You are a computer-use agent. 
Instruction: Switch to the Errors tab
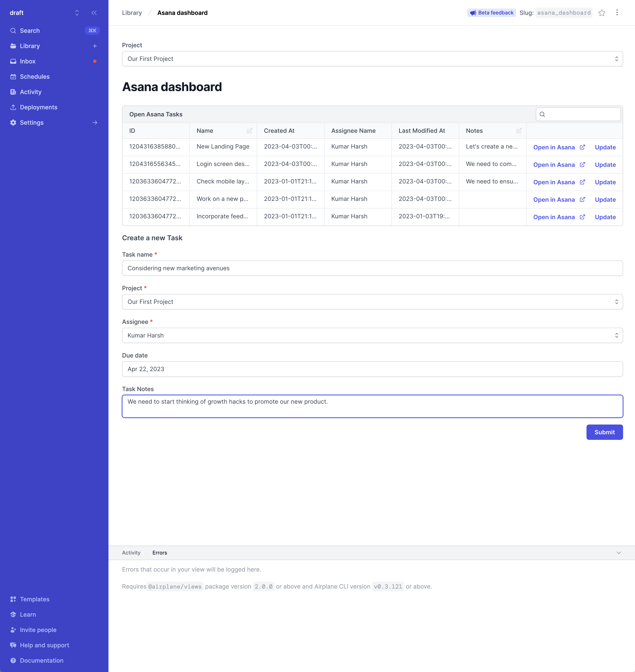(x=160, y=553)
